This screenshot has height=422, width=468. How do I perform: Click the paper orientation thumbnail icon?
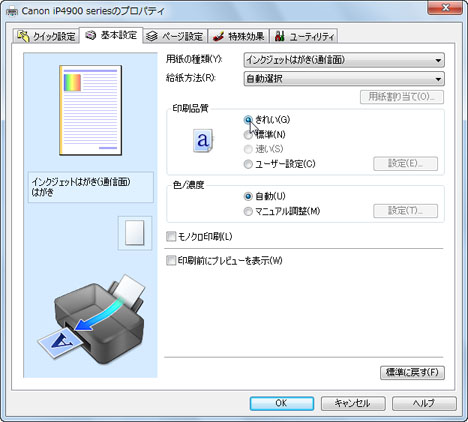135,233
